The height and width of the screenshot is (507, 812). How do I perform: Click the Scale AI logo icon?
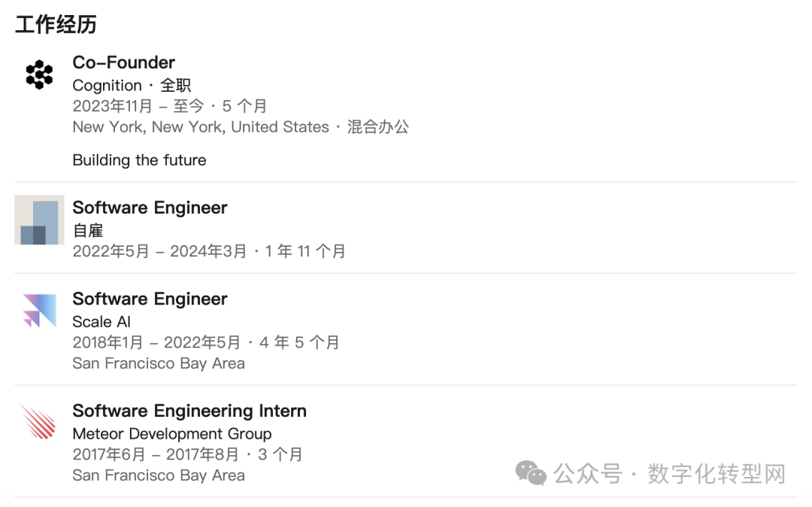point(39,311)
